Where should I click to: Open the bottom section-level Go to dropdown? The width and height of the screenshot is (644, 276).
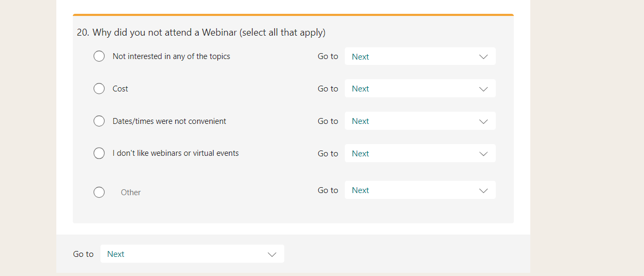[192, 254]
